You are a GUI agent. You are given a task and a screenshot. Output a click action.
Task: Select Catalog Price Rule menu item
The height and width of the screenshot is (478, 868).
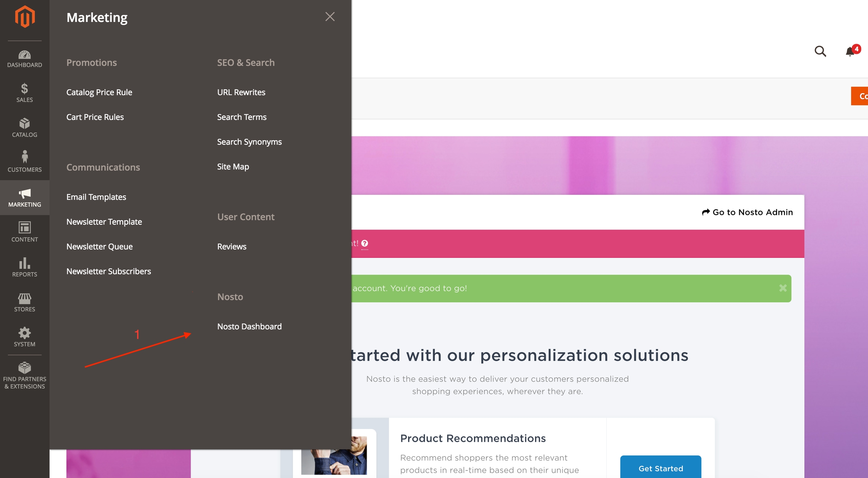99,92
